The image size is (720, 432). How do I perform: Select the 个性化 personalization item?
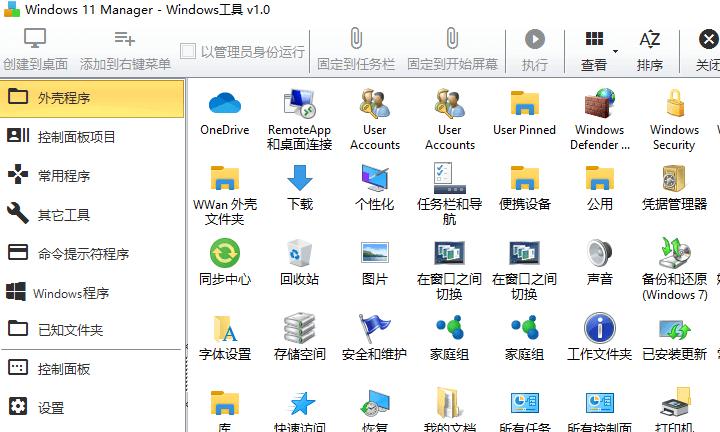[374, 180]
